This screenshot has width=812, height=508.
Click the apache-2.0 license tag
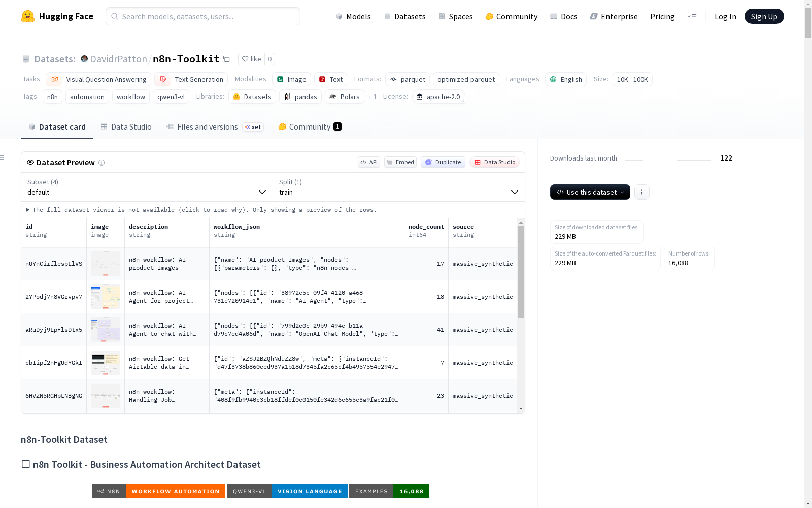tap(438, 97)
